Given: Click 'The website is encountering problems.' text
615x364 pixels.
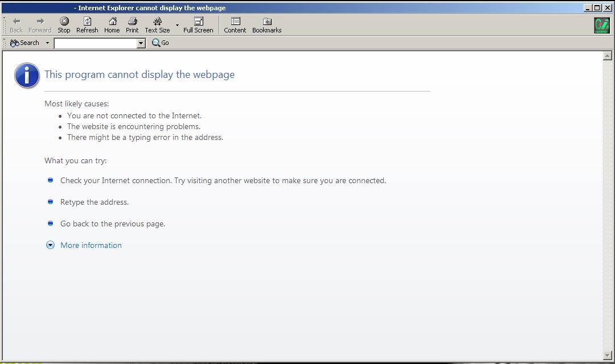Looking at the screenshot, I should [134, 127].
